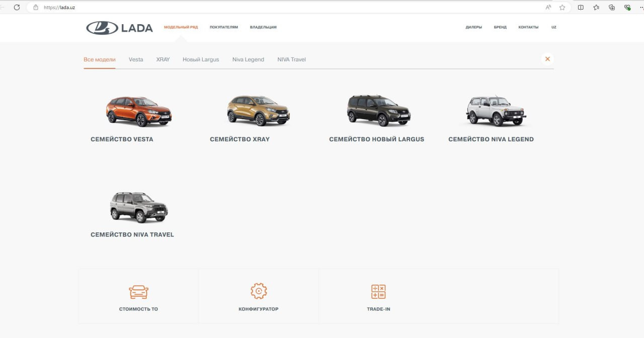Open the Модельный ряд menu
Image resolution: width=644 pixels, height=338 pixels.
pyautogui.click(x=181, y=27)
